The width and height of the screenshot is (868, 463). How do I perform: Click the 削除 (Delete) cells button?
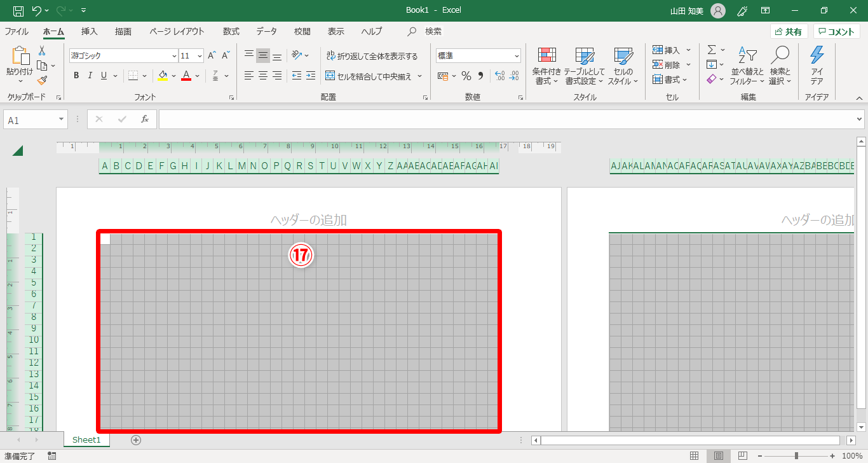click(x=667, y=64)
